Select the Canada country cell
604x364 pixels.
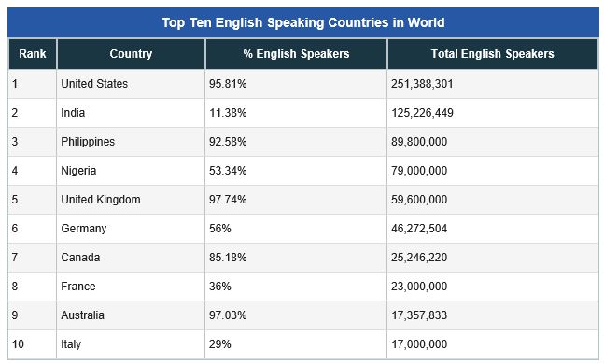pos(131,258)
